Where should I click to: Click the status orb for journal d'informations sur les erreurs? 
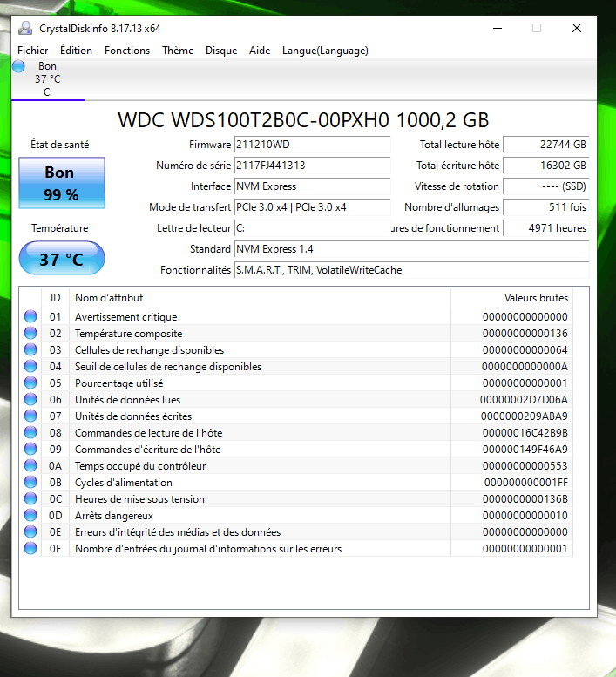[30, 548]
